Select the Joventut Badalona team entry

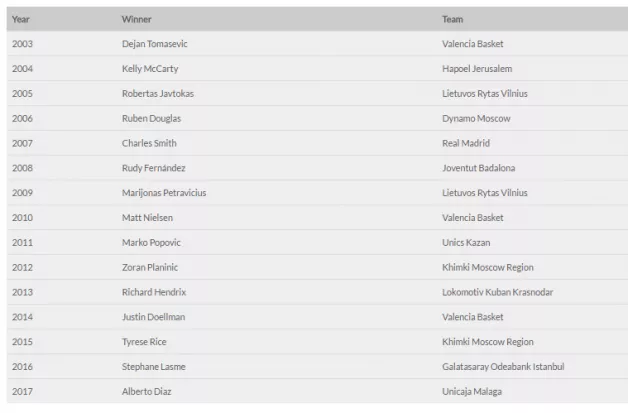click(x=479, y=168)
